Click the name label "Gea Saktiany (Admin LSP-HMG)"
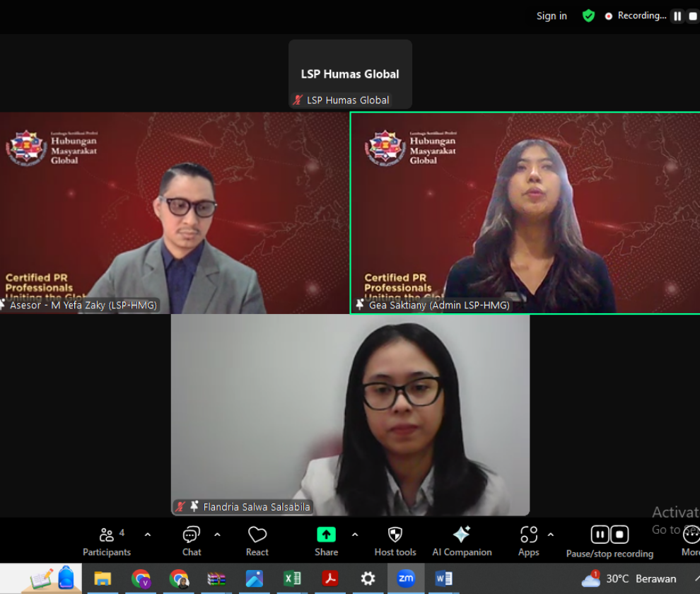The image size is (700, 594). [439, 305]
